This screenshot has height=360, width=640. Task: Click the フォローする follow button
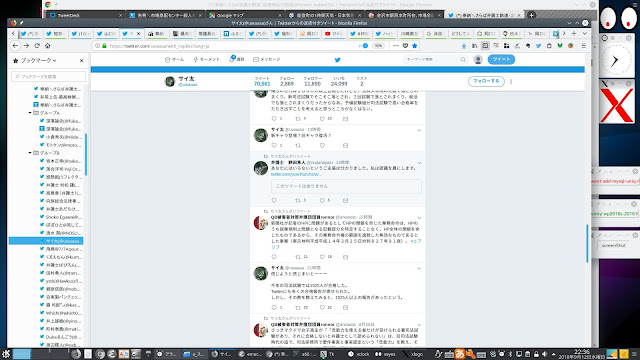coord(486,81)
